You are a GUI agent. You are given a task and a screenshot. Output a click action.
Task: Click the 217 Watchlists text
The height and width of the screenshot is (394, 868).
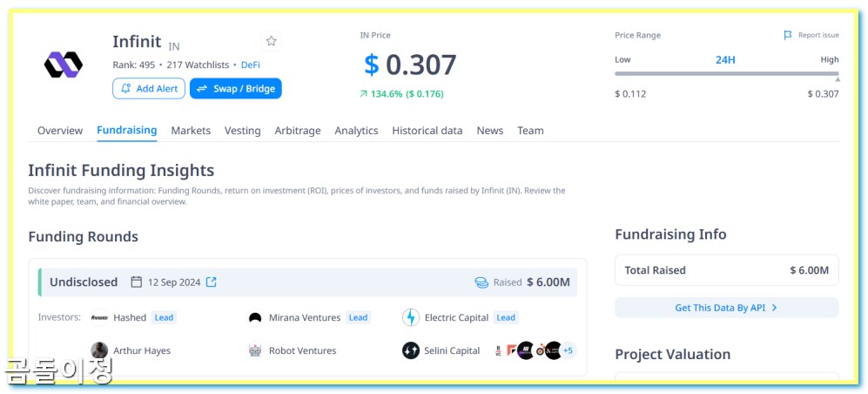tap(198, 65)
